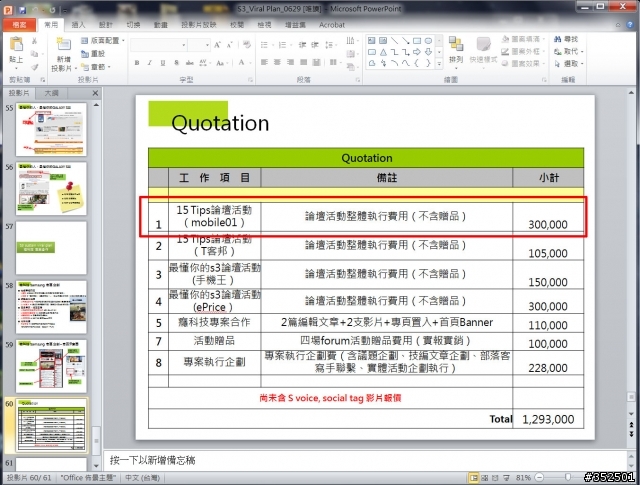This screenshot has width=640, height=485.
Task: Adjust the zoom slider handle
Action: [568, 477]
